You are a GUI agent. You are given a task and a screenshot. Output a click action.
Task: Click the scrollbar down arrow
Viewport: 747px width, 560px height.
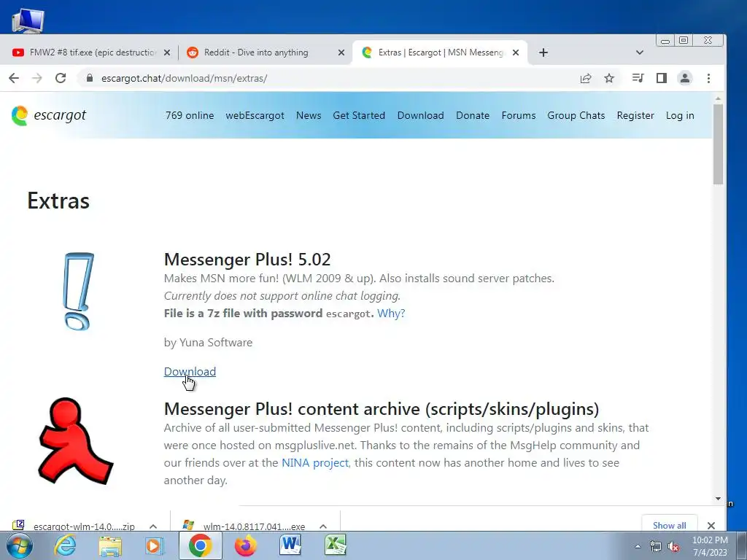718,499
